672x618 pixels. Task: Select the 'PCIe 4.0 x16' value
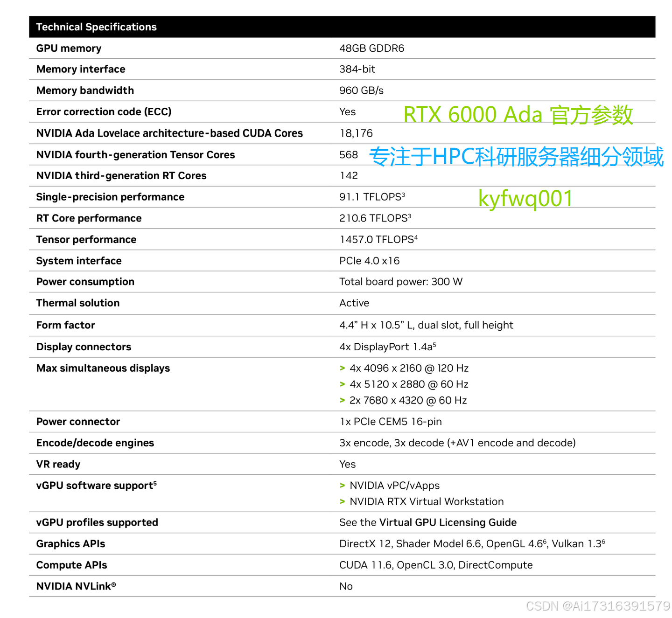point(370,261)
